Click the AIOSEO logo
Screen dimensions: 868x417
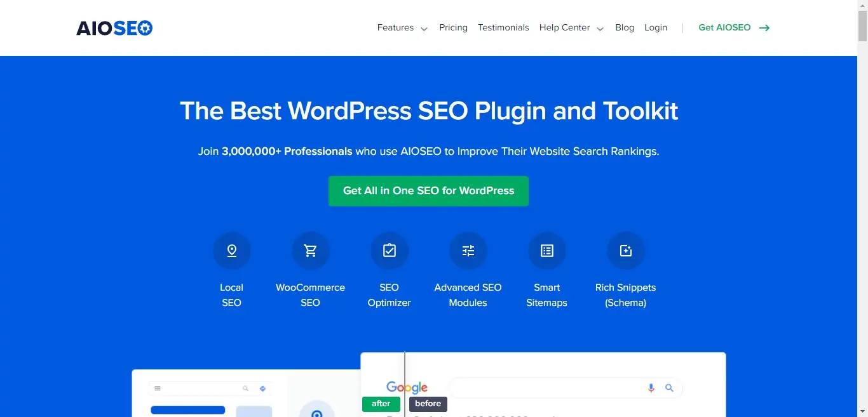(114, 28)
